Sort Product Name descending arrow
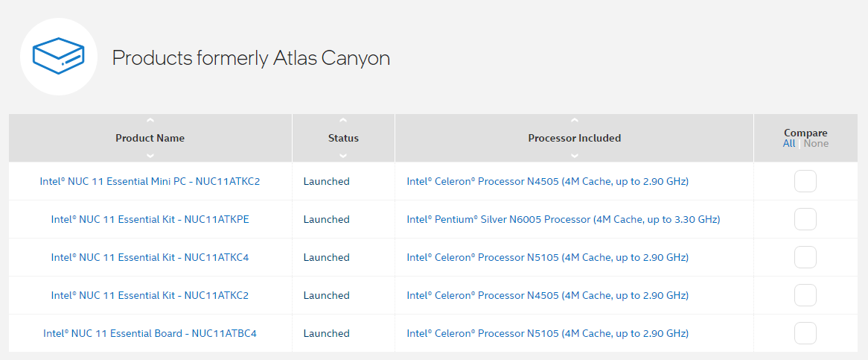Image resolution: width=868 pixels, height=360 pixels. (150, 157)
